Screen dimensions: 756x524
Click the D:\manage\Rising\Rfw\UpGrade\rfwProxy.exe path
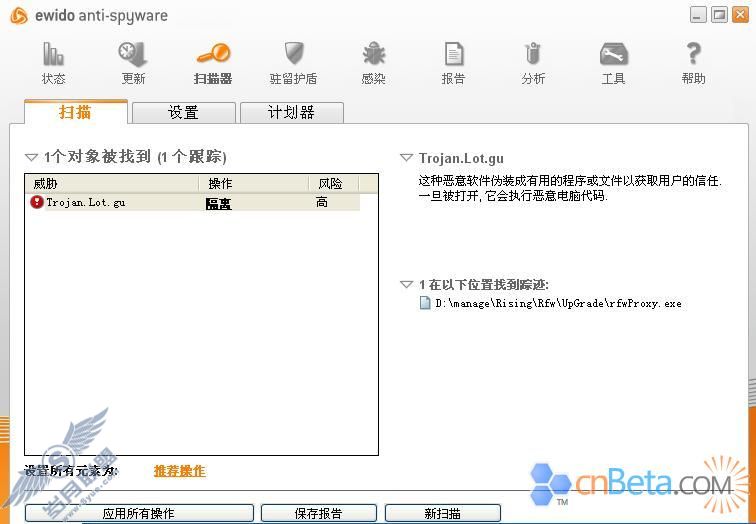[x=558, y=303]
